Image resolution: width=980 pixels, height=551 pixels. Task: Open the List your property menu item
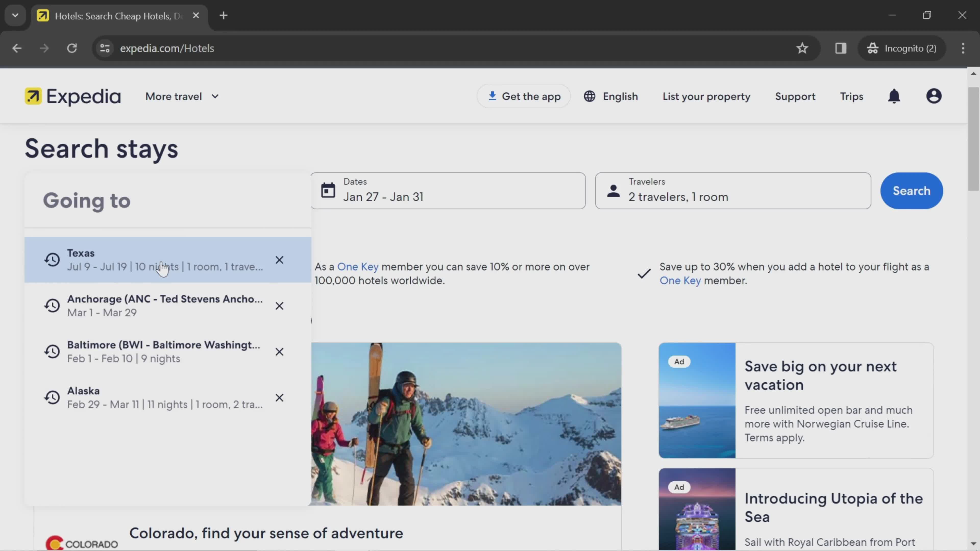[706, 96]
